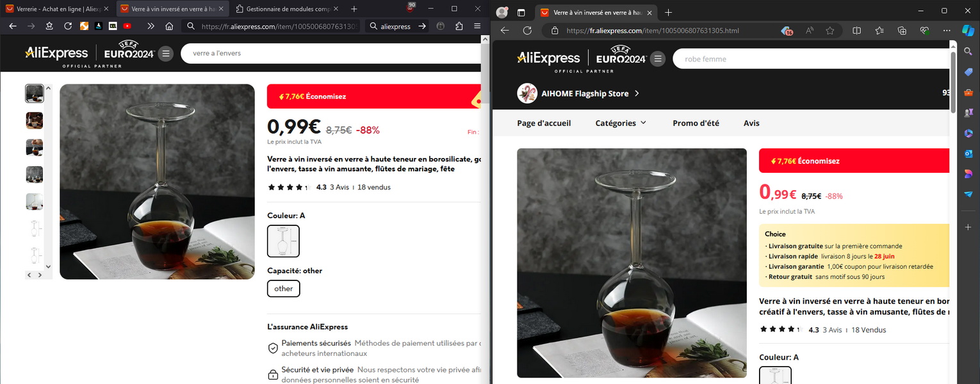Click large product image in Edge window
Image resolution: width=980 pixels, height=384 pixels.
(632, 263)
